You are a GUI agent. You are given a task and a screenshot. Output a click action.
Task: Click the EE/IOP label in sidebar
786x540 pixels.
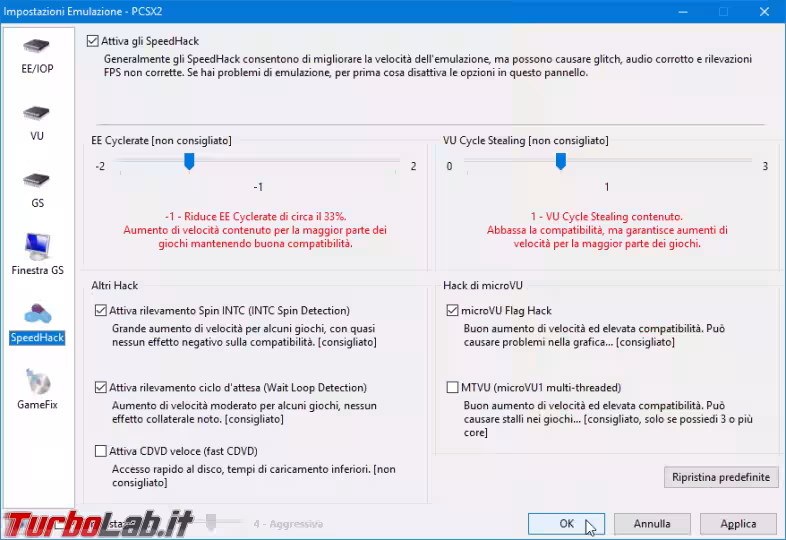click(37, 69)
